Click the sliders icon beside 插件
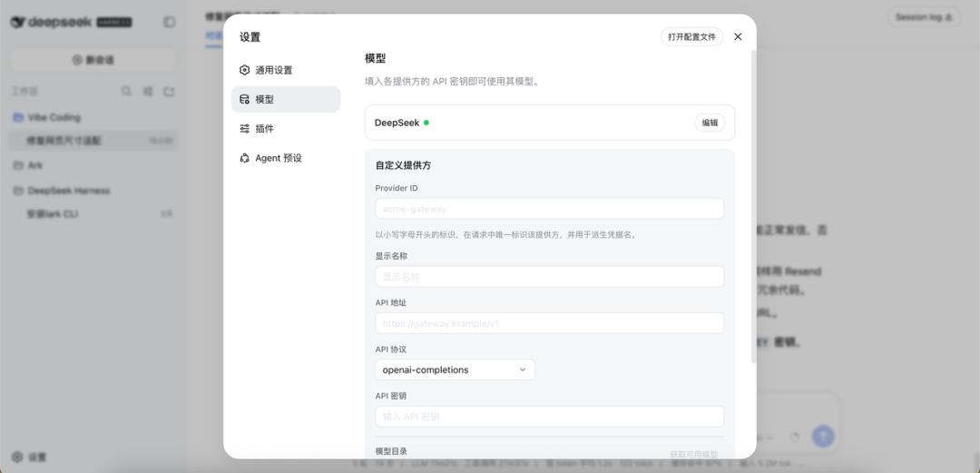The height and width of the screenshot is (473, 980). click(x=244, y=129)
